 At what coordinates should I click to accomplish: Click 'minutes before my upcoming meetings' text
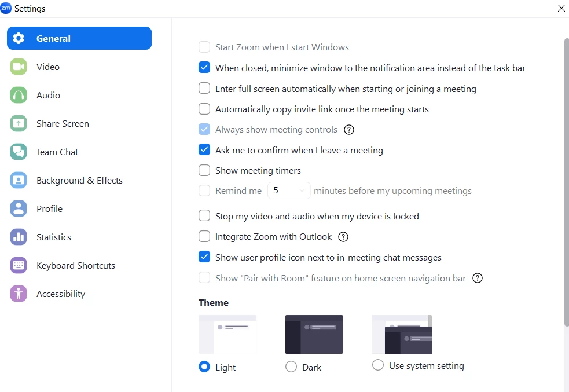[x=392, y=191]
